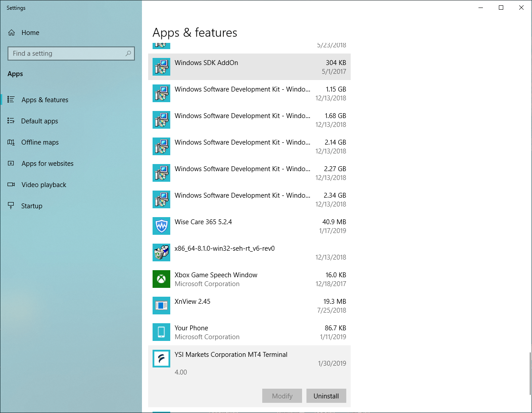Open Apps & features sidebar icon
This screenshot has width=532, height=413.
(11, 99)
